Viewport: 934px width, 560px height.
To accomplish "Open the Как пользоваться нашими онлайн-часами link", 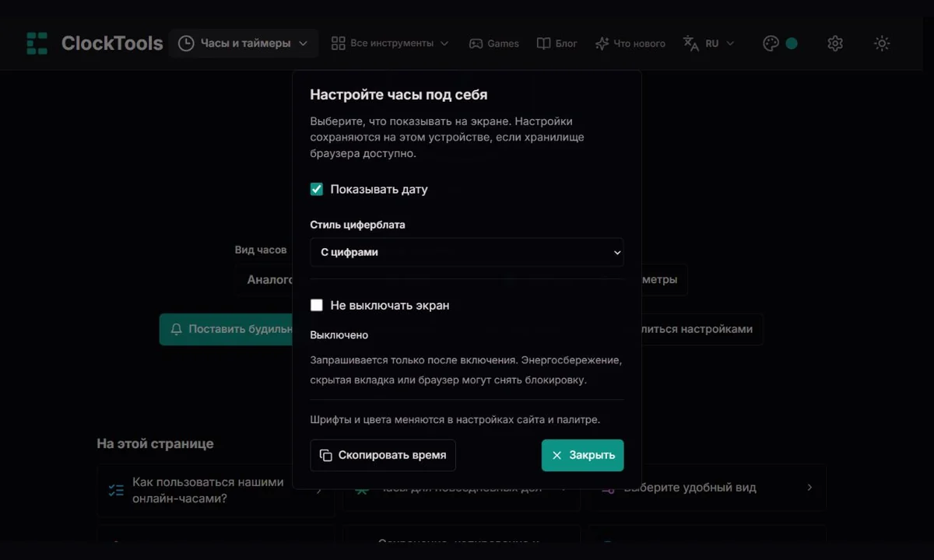I will (x=216, y=490).
